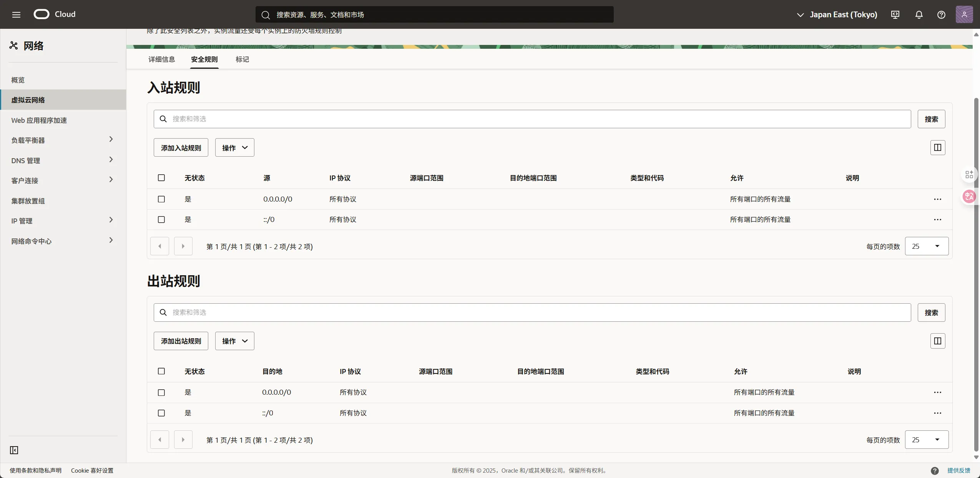Focus the outbound rules 搜索和筛选 field
Screen dimensions: 980x478
(532, 313)
